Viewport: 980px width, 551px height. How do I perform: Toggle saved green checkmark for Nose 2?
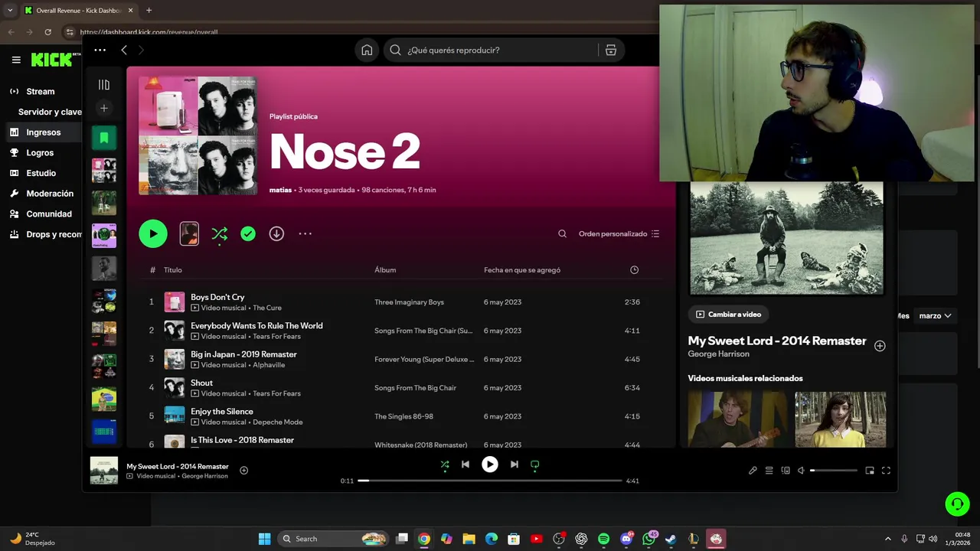point(248,233)
